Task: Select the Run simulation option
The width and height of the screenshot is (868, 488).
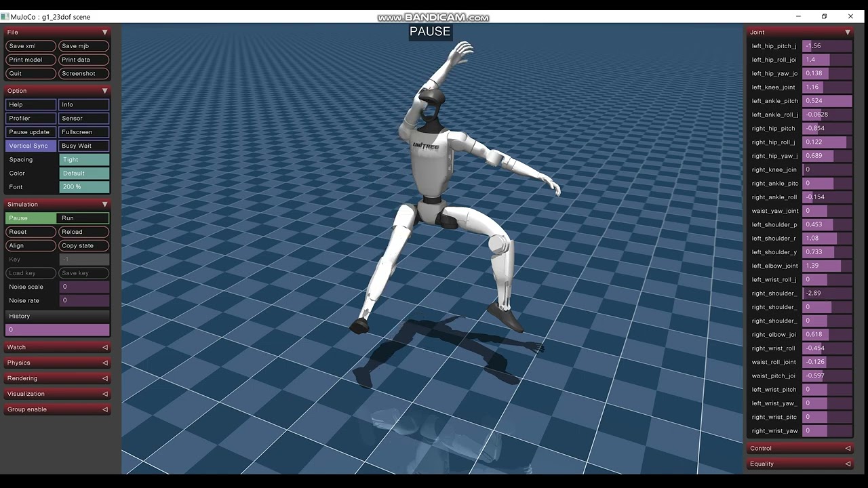Action: coord(83,218)
